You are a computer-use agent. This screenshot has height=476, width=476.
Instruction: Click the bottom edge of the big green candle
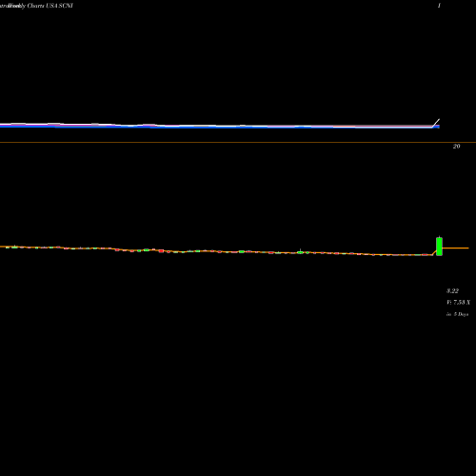tap(439, 255)
